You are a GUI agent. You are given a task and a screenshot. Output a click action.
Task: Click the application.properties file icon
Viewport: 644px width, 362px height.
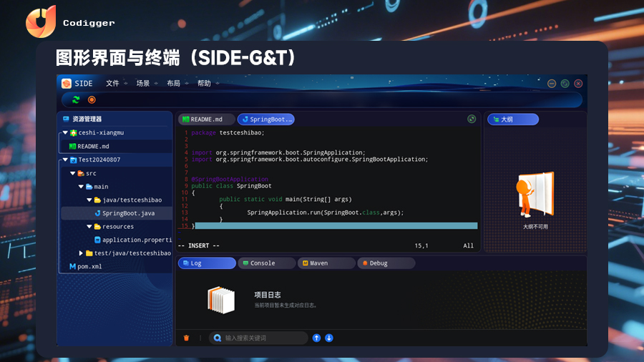click(97, 240)
